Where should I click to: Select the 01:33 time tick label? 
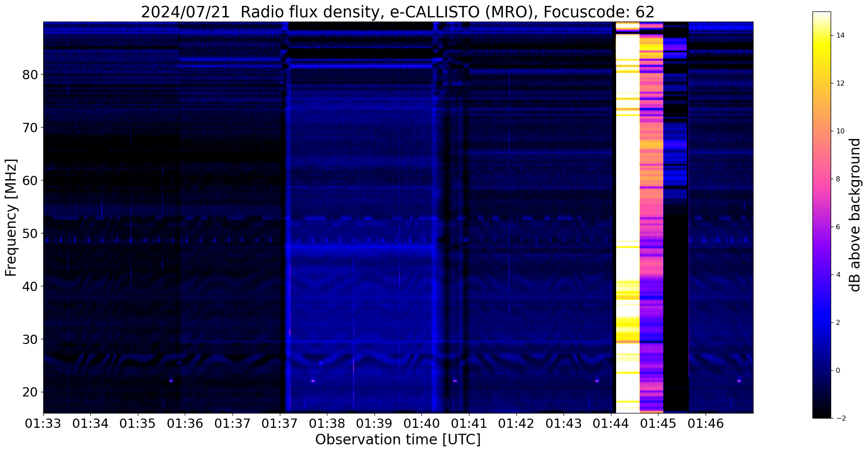pos(43,423)
